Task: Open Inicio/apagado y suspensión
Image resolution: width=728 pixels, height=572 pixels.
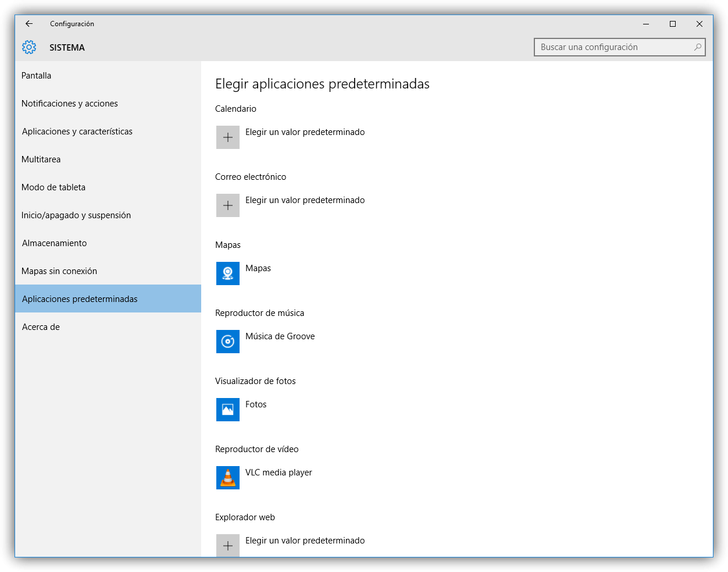Action: coord(108,215)
